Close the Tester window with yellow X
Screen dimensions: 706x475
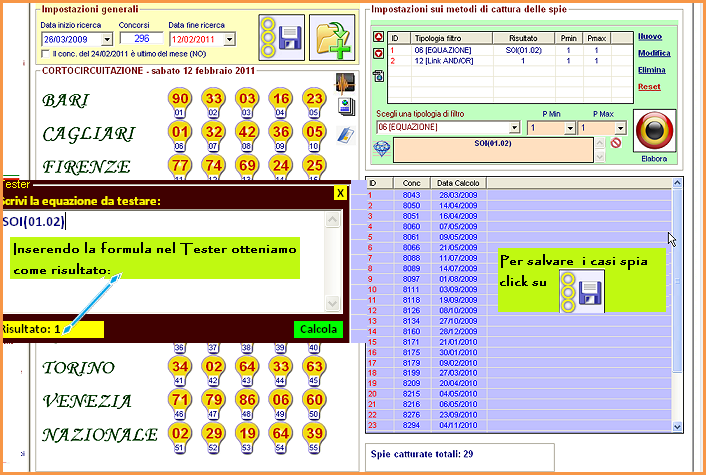pos(340,193)
